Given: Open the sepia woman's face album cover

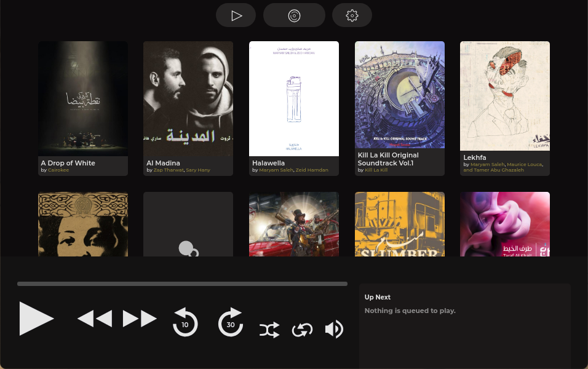Looking at the screenshot, I should tap(83, 224).
